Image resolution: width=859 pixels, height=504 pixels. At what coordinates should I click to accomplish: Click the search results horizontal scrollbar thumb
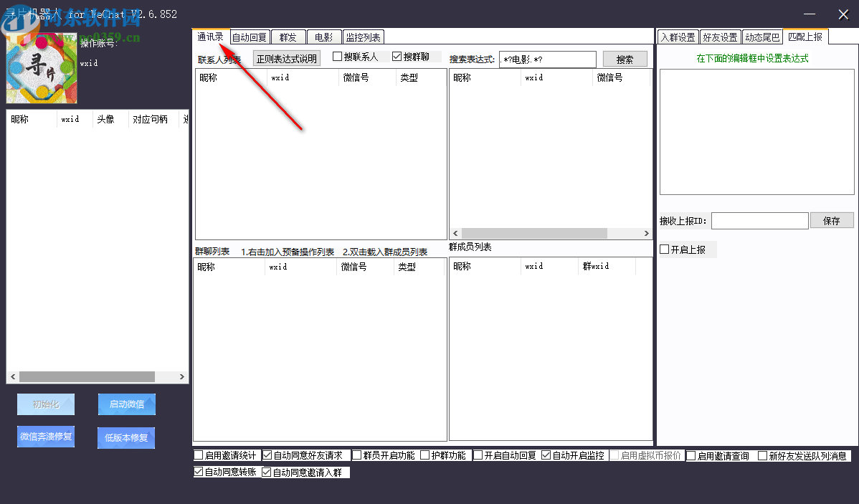pyautogui.click(x=534, y=234)
